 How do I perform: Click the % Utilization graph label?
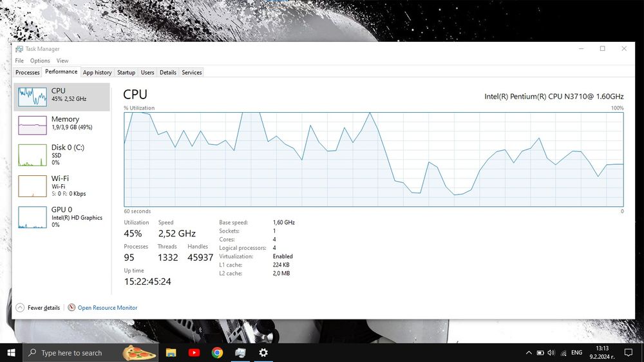pyautogui.click(x=139, y=108)
